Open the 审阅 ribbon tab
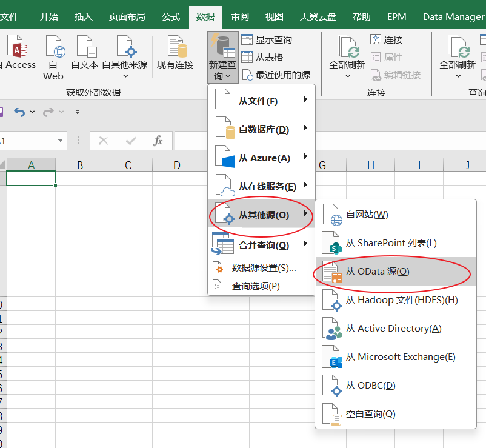The height and width of the screenshot is (448, 486). pyautogui.click(x=240, y=16)
